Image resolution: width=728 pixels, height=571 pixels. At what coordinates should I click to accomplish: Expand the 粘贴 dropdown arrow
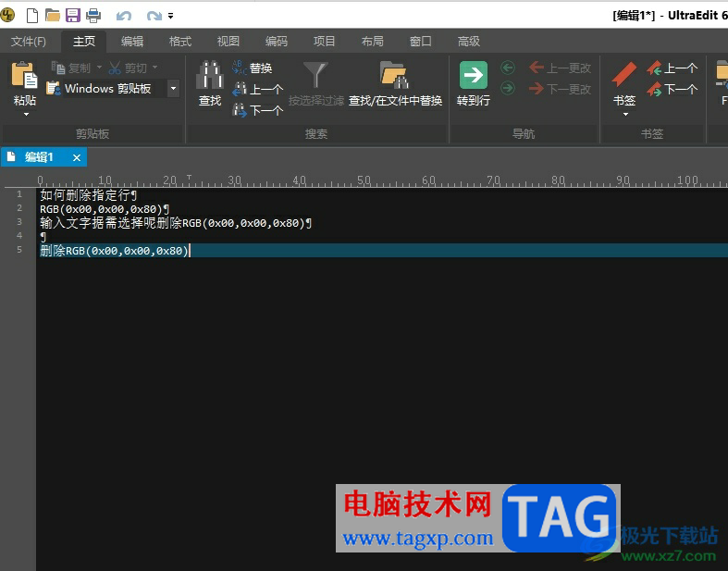27,115
